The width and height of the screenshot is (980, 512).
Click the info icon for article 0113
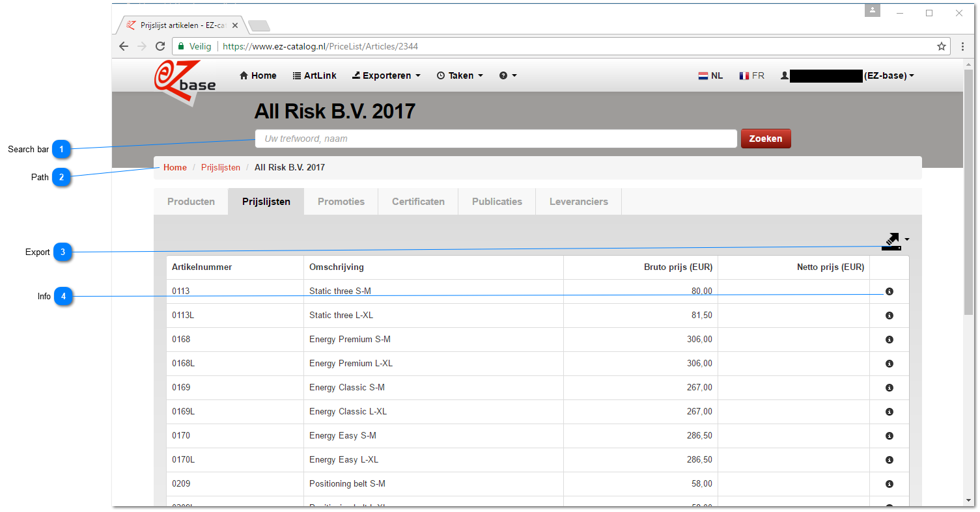tap(889, 291)
